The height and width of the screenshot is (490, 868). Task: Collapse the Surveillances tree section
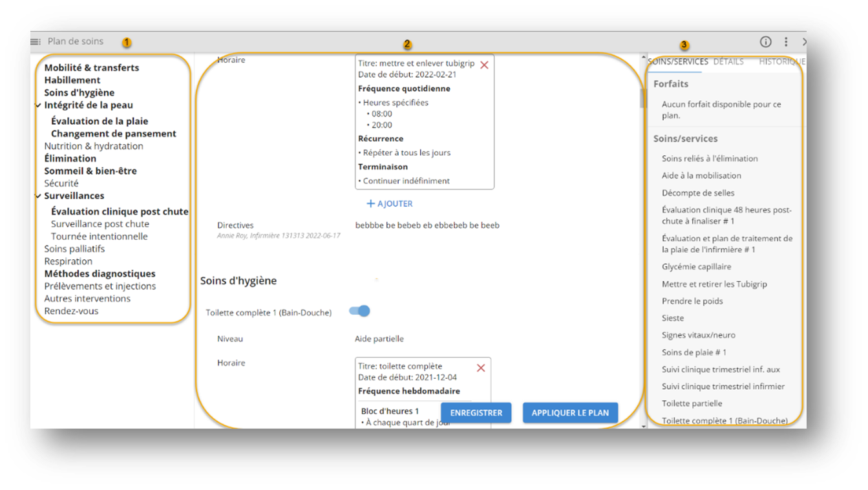coord(39,196)
